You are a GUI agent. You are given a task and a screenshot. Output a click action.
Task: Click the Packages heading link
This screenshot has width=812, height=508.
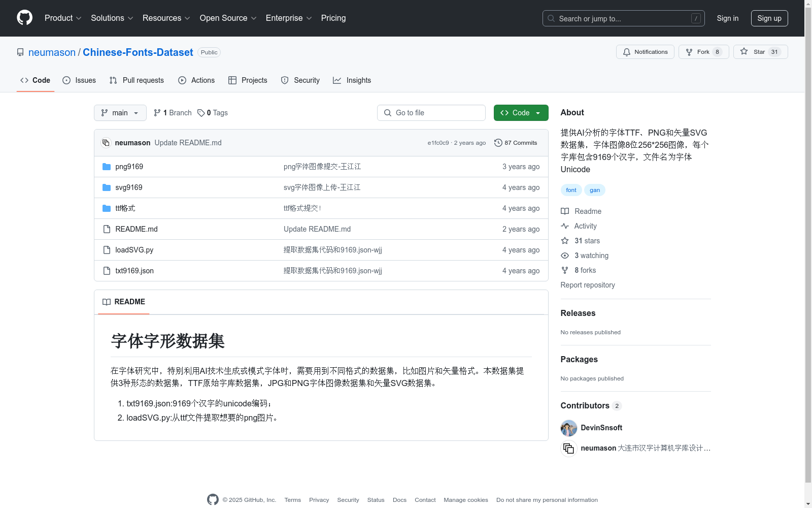tap(579, 360)
